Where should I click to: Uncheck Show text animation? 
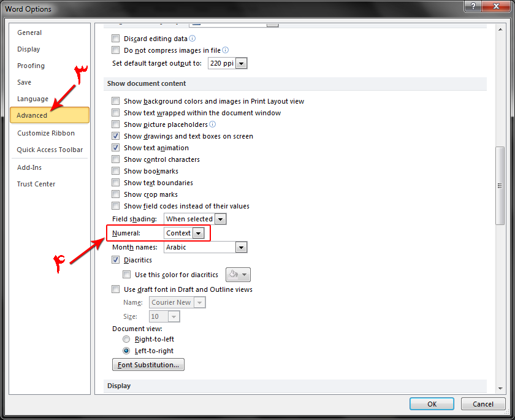tap(116, 148)
